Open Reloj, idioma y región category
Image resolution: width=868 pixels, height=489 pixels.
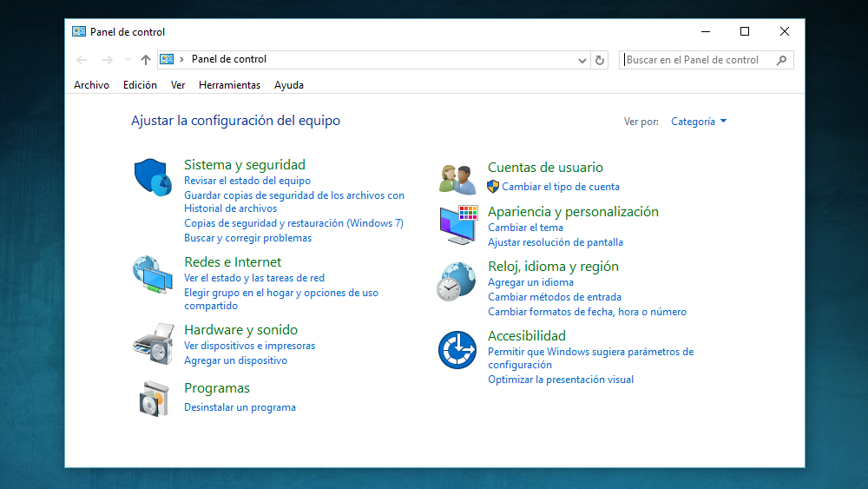click(553, 267)
